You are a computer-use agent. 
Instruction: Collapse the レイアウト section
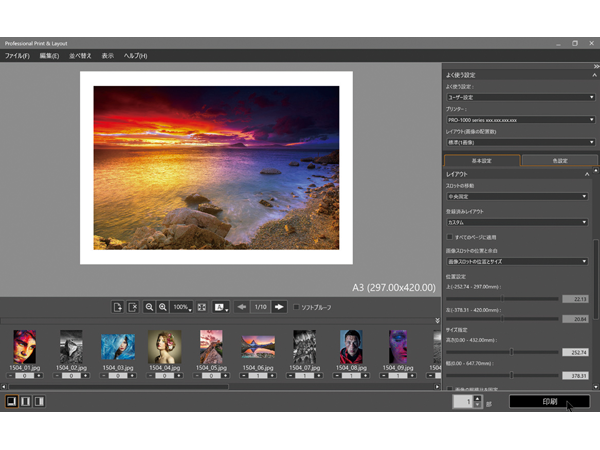pos(586,174)
